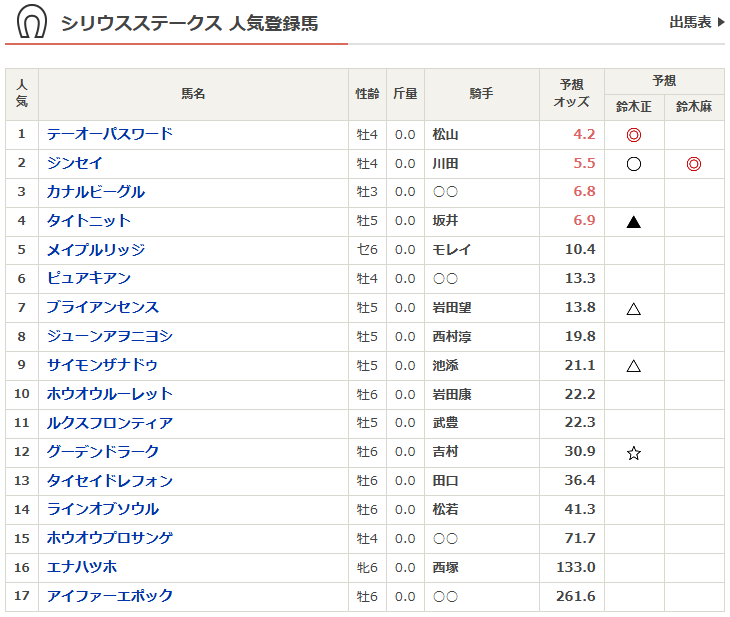Viewport: 730px width, 617px height.
Task: Open horse page for カナルビーグル
Action: [96, 192]
